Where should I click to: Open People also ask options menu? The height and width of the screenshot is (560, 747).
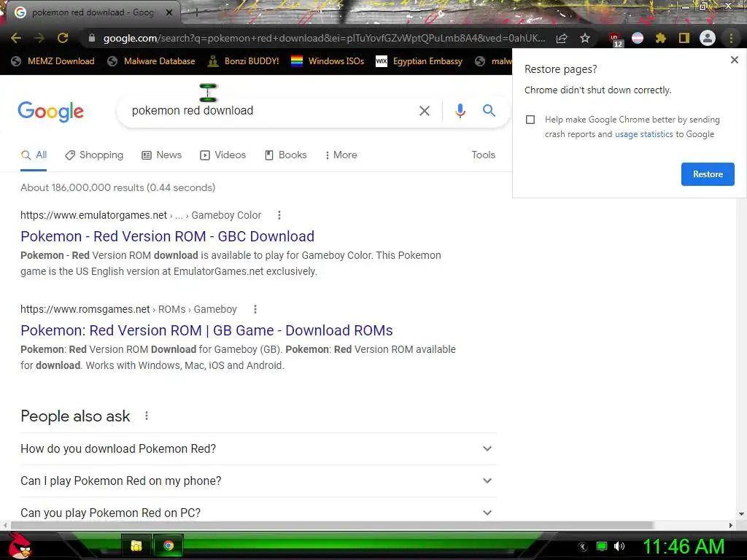[x=147, y=416]
